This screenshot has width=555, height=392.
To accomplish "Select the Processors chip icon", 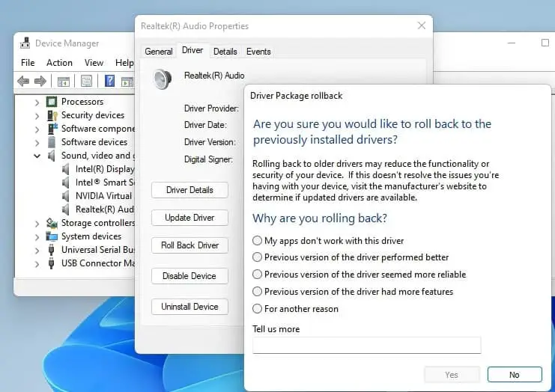I will (x=52, y=102).
